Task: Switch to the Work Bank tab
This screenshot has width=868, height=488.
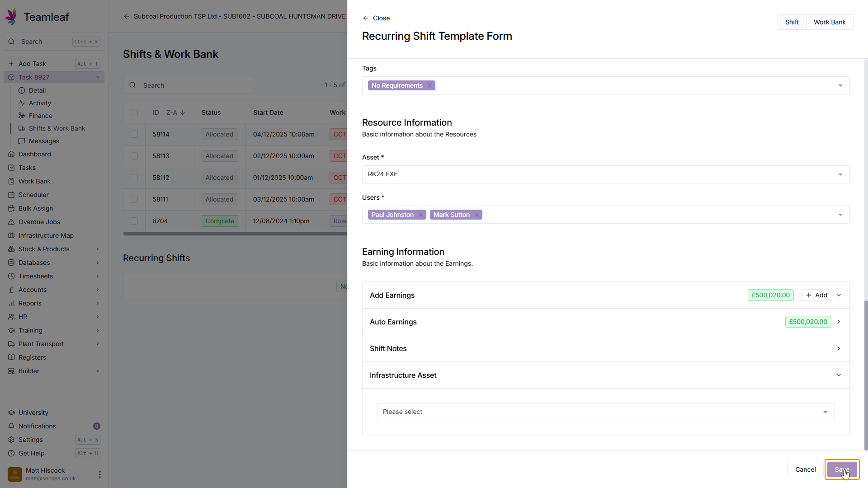Action: pos(829,22)
